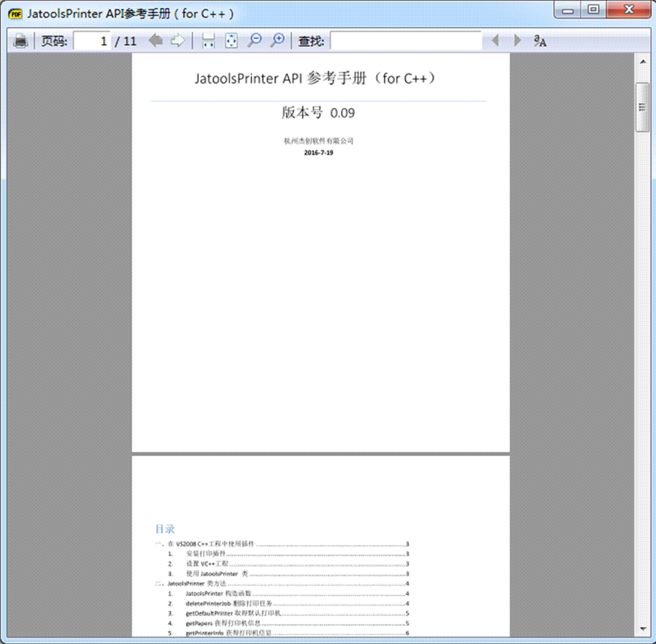Open the getPapers contents entry
The image size is (656, 644).
[x=223, y=623]
